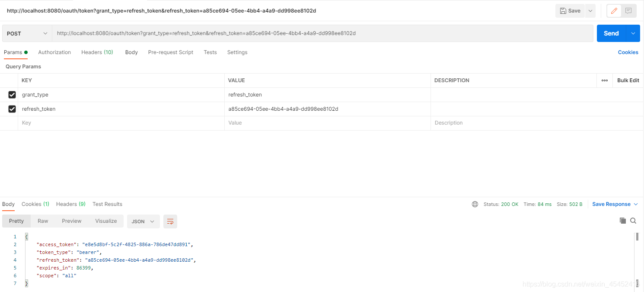Click the request URL input field

tap(322, 33)
